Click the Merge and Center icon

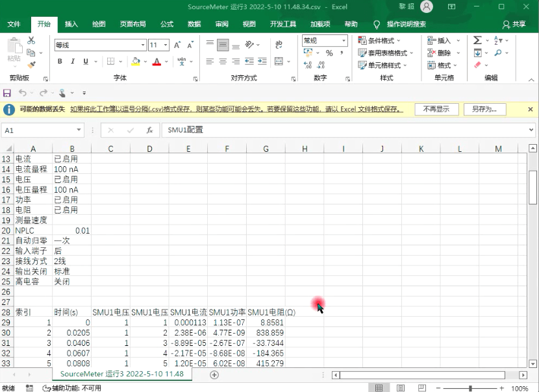coord(279,62)
